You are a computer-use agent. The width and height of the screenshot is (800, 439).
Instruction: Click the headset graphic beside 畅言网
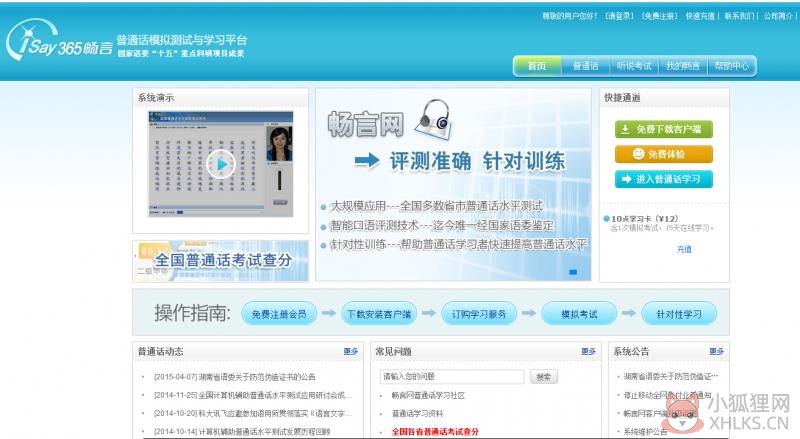click(x=433, y=119)
